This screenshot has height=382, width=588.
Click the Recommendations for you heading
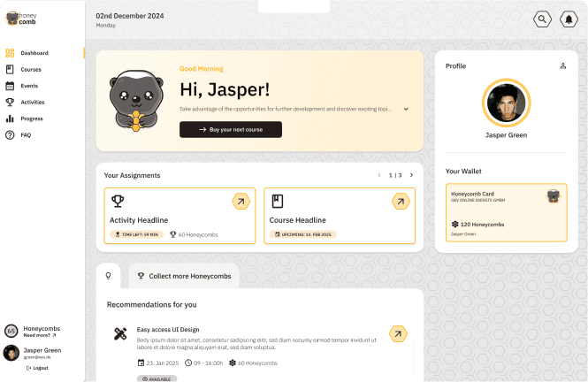point(151,304)
